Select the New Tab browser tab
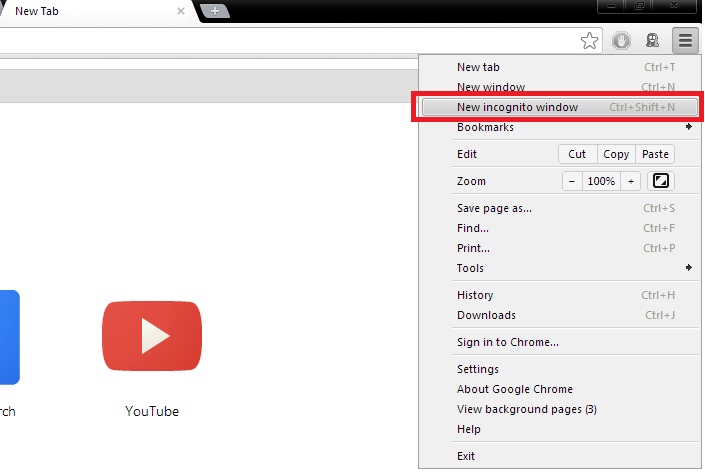705x474 pixels. coord(90,11)
